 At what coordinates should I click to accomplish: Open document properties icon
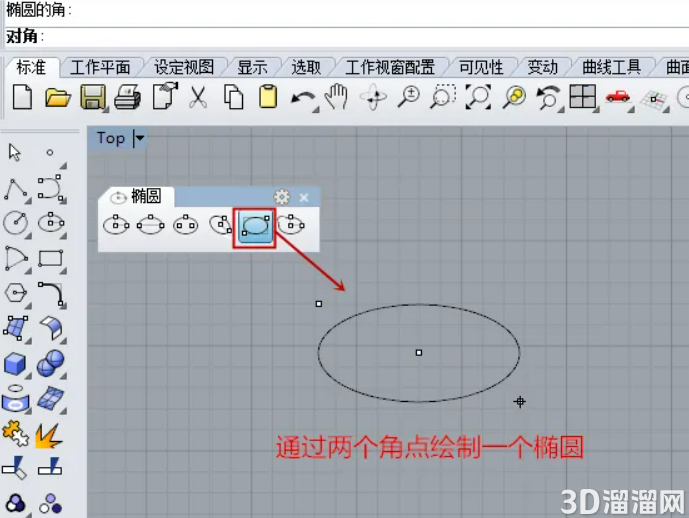(x=165, y=95)
